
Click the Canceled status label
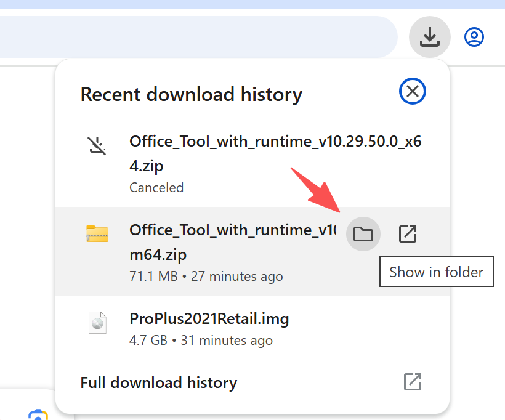point(156,187)
